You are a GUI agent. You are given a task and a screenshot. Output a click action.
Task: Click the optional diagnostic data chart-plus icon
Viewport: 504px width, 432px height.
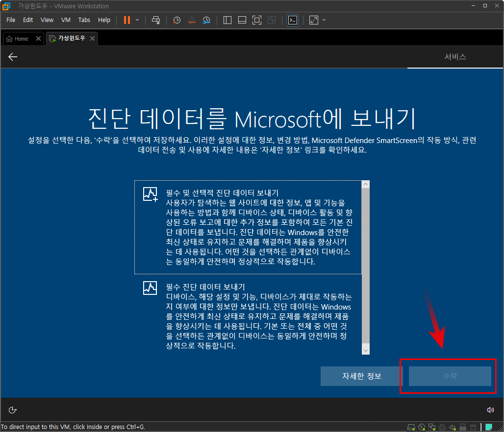(150, 194)
